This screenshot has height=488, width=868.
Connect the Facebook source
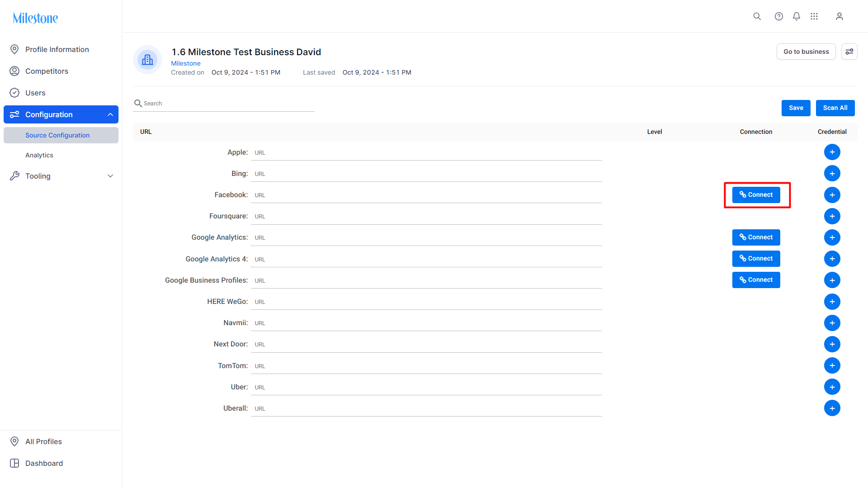756,195
